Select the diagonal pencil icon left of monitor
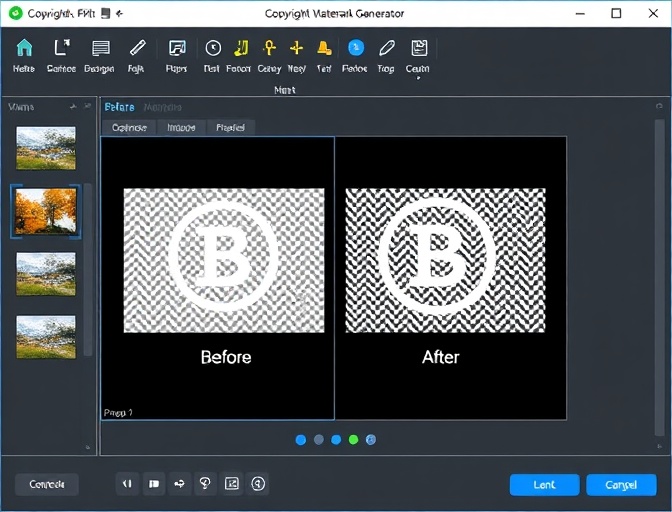 137,48
